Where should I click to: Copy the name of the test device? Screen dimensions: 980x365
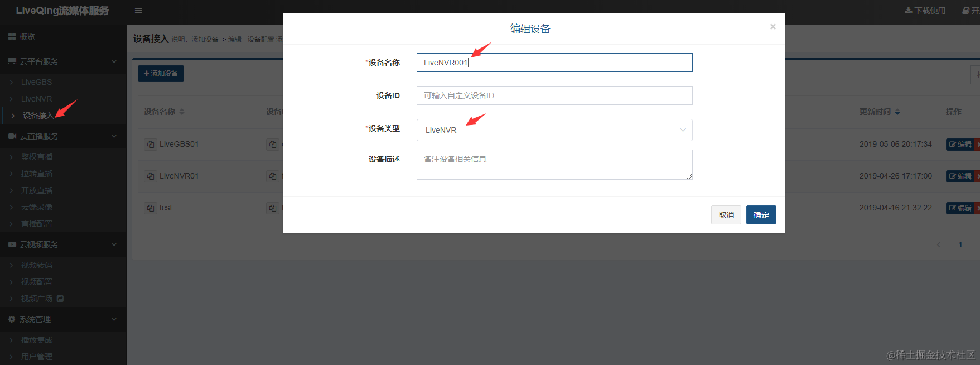(x=151, y=208)
